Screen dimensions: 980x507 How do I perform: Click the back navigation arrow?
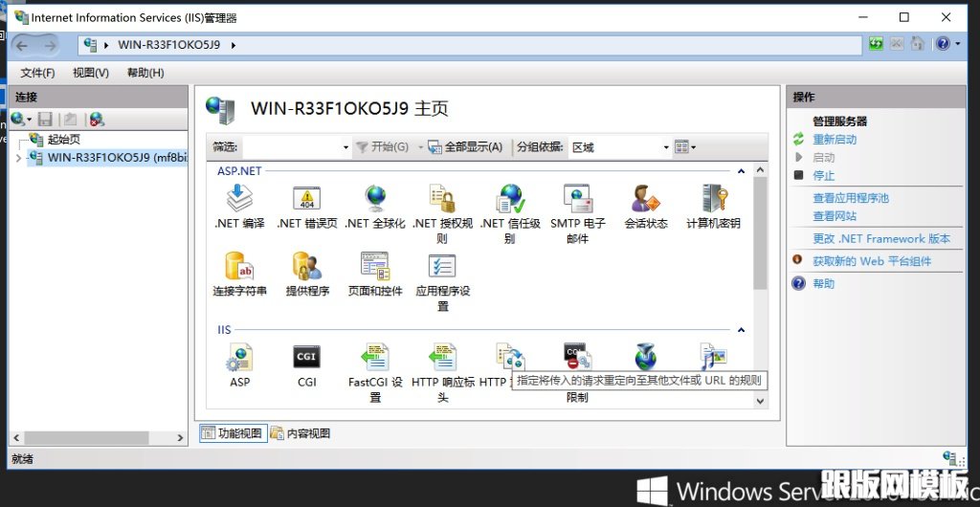coord(22,46)
